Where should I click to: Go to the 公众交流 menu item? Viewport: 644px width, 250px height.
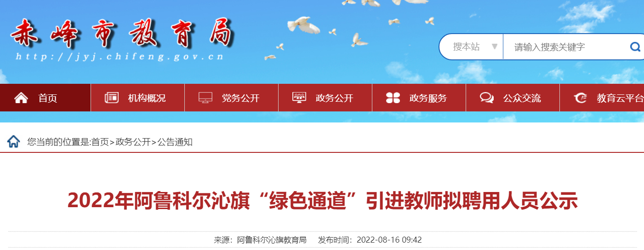point(513,98)
